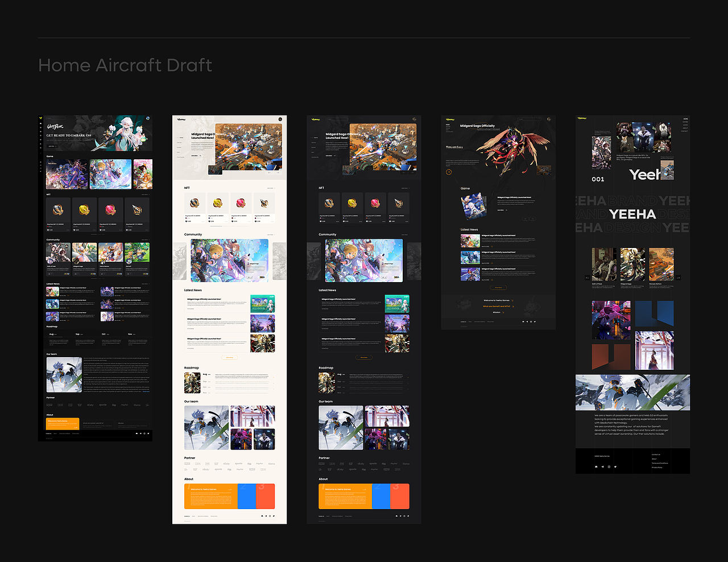Open the profile avatar in the leftmost dark mockup
728x562 pixels.
147,118
